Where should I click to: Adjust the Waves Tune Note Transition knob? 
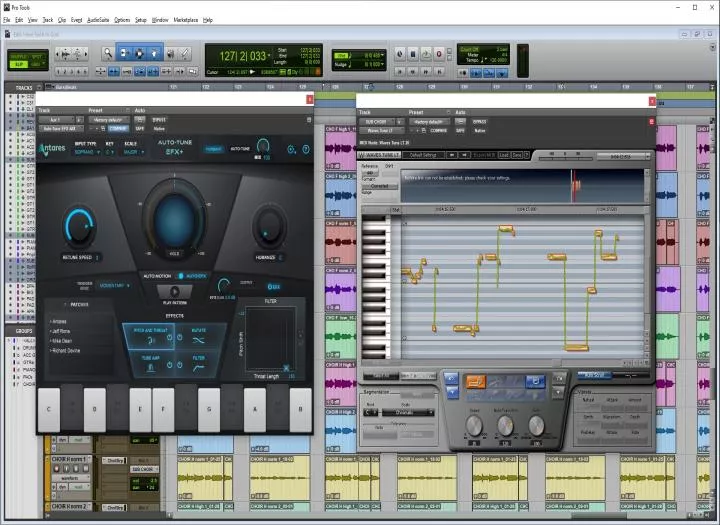coord(505,426)
